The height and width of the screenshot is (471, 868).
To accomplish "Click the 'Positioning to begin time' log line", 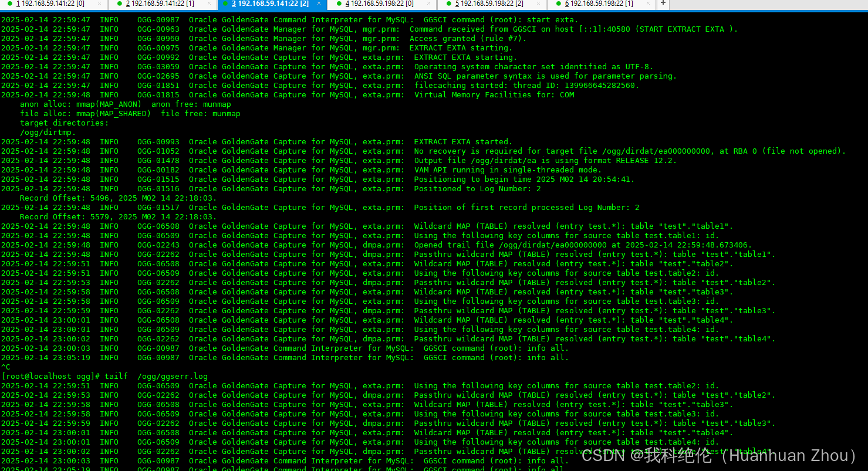I will (318, 179).
